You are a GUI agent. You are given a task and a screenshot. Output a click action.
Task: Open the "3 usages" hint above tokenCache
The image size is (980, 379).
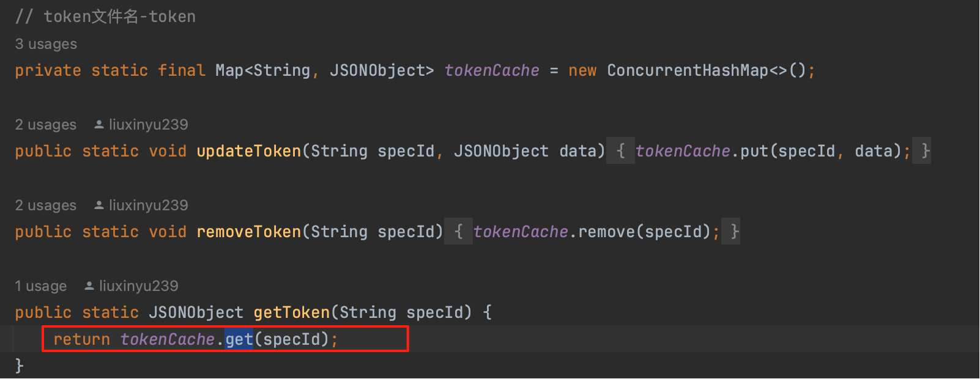pyautogui.click(x=46, y=44)
